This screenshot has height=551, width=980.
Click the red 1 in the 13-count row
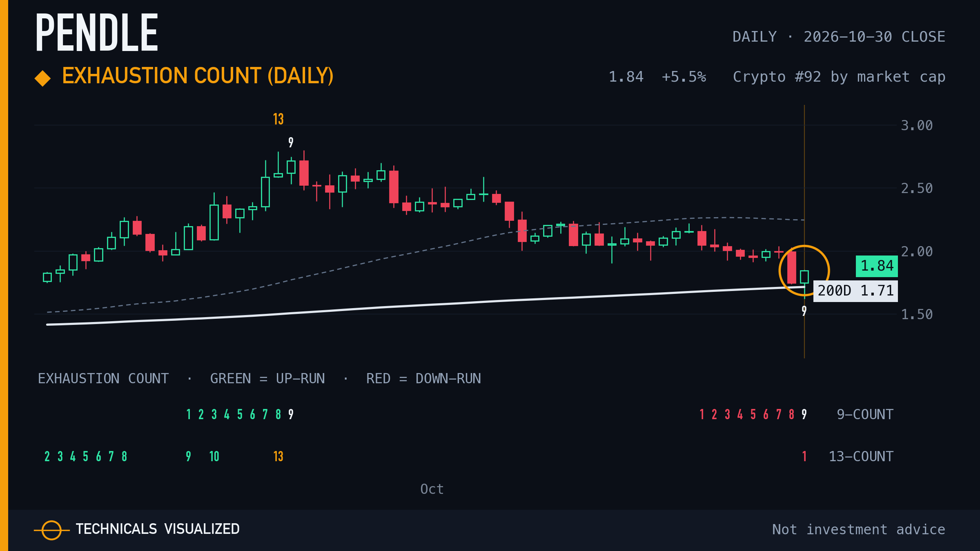[x=804, y=456]
